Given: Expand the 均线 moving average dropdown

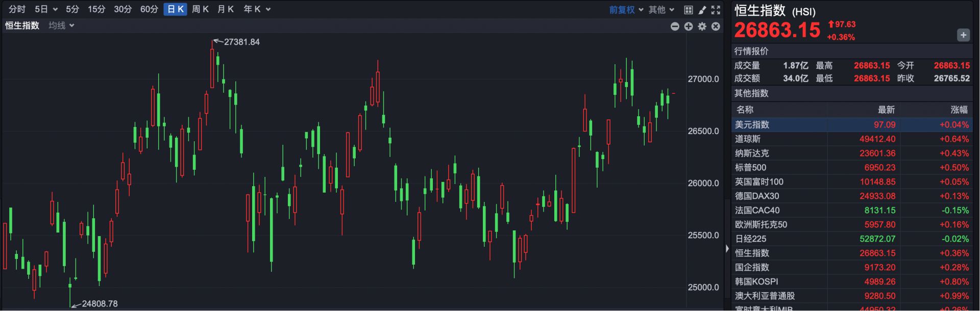Looking at the screenshot, I should tap(61, 25).
